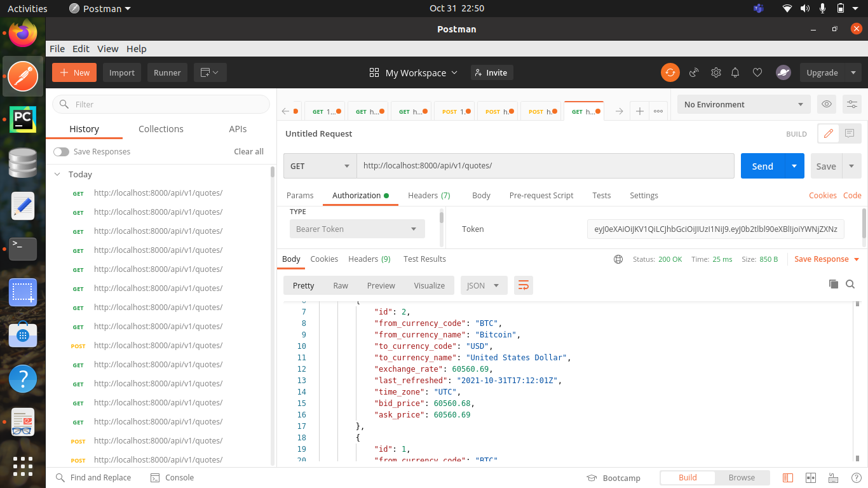This screenshot has height=488, width=868.
Task: Click the Clear all history link
Action: [x=248, y=151]
